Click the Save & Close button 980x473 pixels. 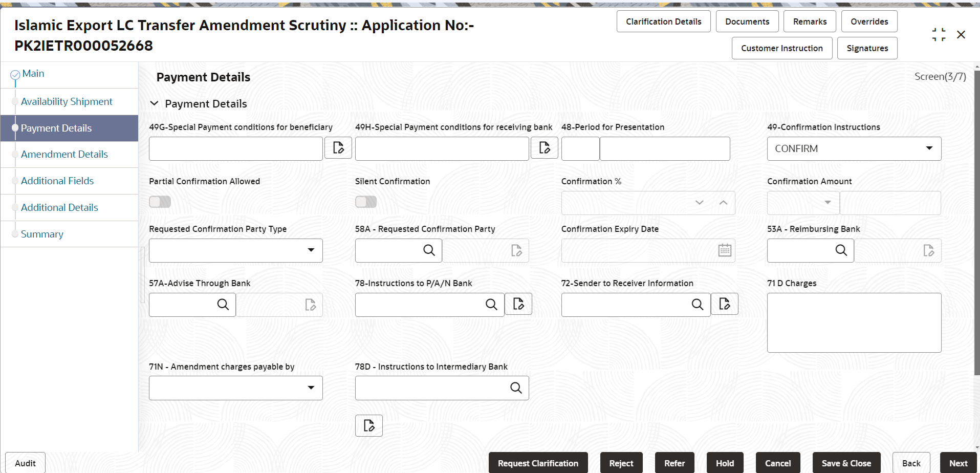[846, 462]
